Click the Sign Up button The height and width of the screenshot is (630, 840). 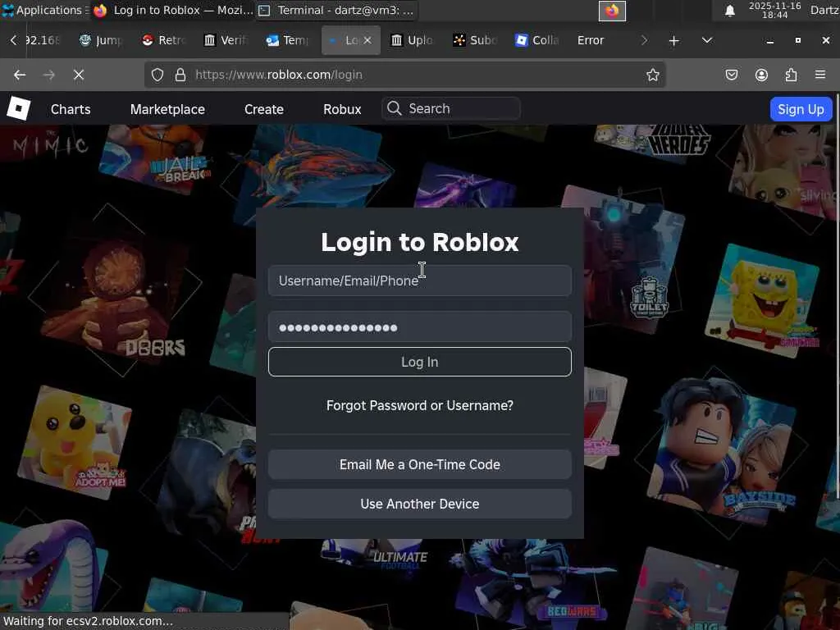(x=801, y=109)
